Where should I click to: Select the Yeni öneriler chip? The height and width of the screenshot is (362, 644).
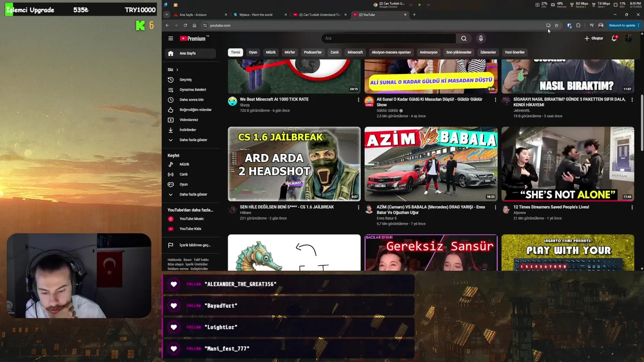(x=515, y=52)
